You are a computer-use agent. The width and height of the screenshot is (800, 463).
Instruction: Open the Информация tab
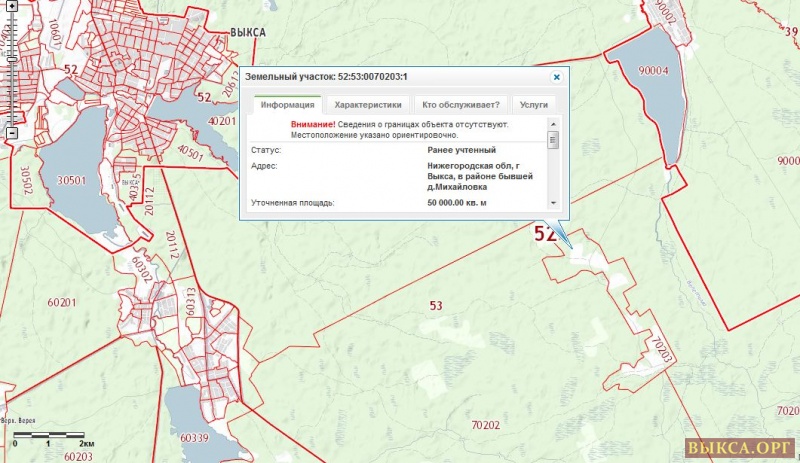287,104
